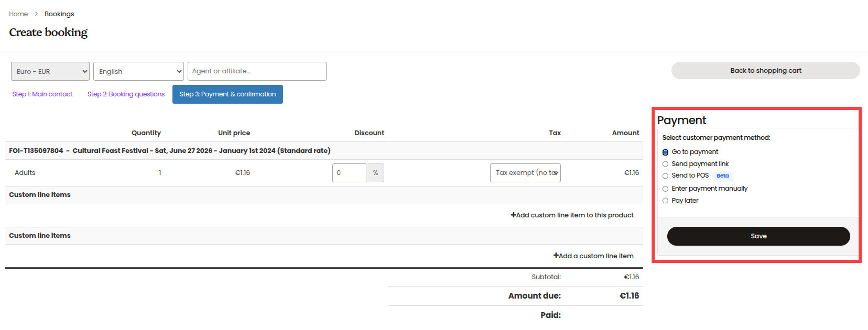Select Send to POS radio option
The width and height of the screenshot is (868, 330).
pyautogui.click(x=665, y=176)
